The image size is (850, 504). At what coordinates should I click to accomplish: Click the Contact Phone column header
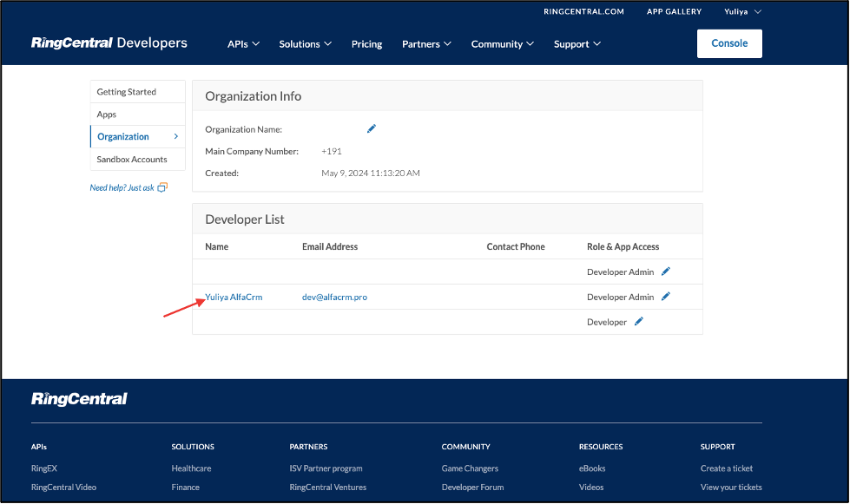pyautogui.click(x=516, y=246)
